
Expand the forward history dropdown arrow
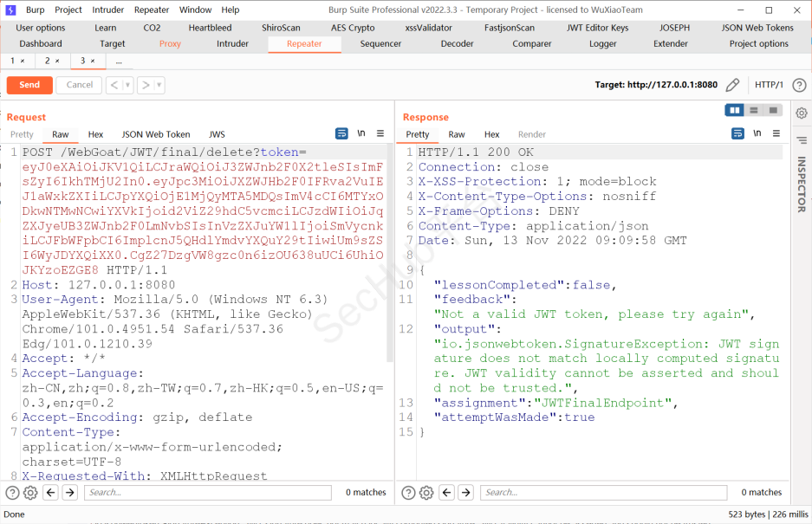tap(159, 85)
